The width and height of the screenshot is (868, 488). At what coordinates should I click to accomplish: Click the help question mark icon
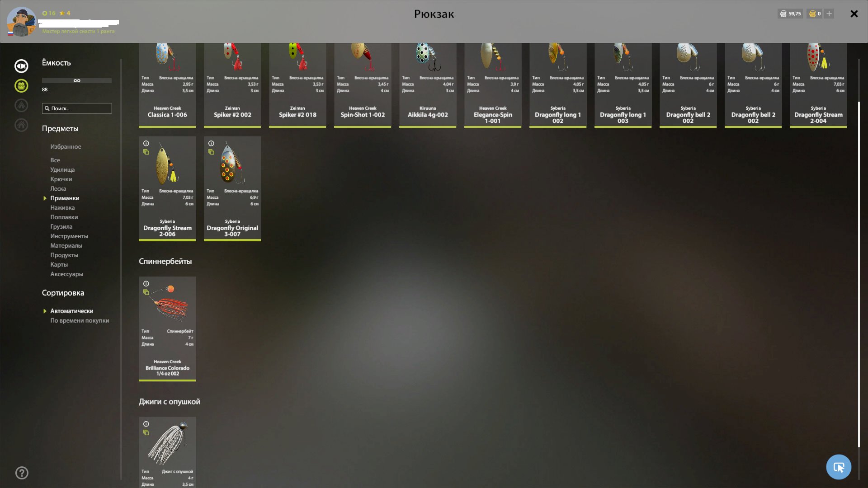[22, 473]
